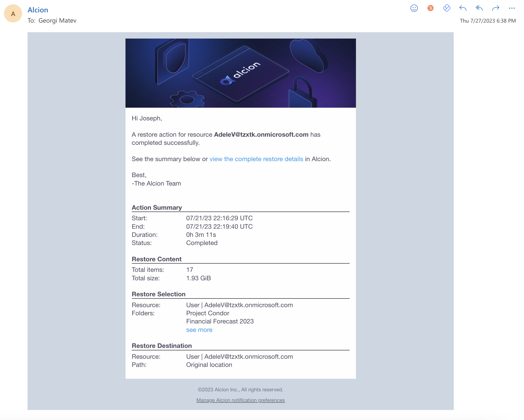Click the Financial Forecast 2023 folder name
This screenshot has height=420, width=524.
[x=220, y=321]
